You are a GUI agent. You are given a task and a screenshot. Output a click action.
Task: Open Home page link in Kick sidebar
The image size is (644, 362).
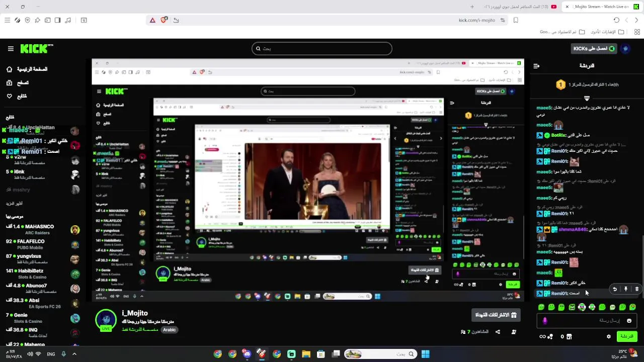click(27, 69)
